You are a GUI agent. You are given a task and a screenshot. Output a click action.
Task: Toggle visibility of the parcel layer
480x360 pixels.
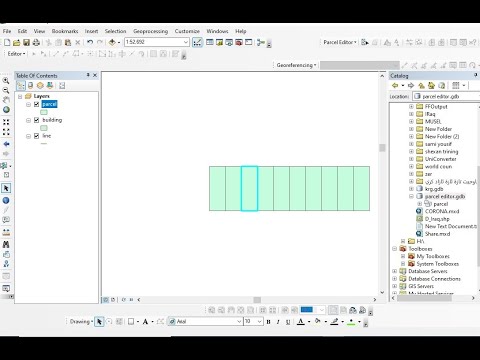point(37,104)
